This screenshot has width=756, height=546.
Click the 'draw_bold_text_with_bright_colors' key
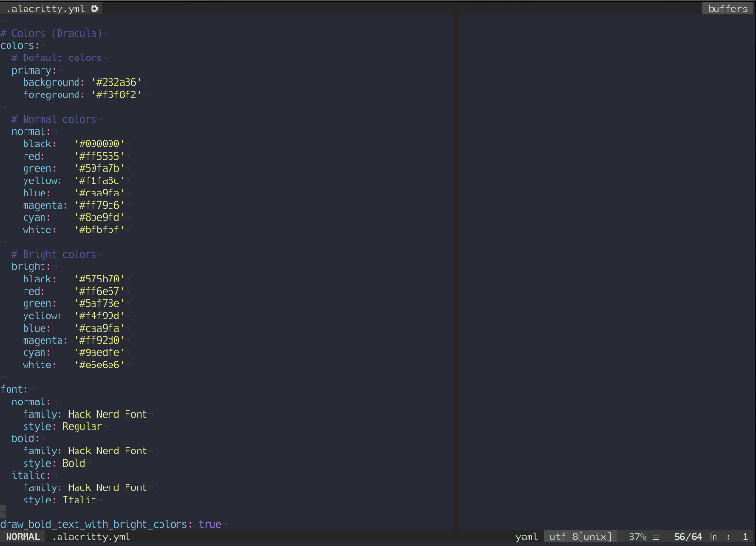[x=93, y=525]
